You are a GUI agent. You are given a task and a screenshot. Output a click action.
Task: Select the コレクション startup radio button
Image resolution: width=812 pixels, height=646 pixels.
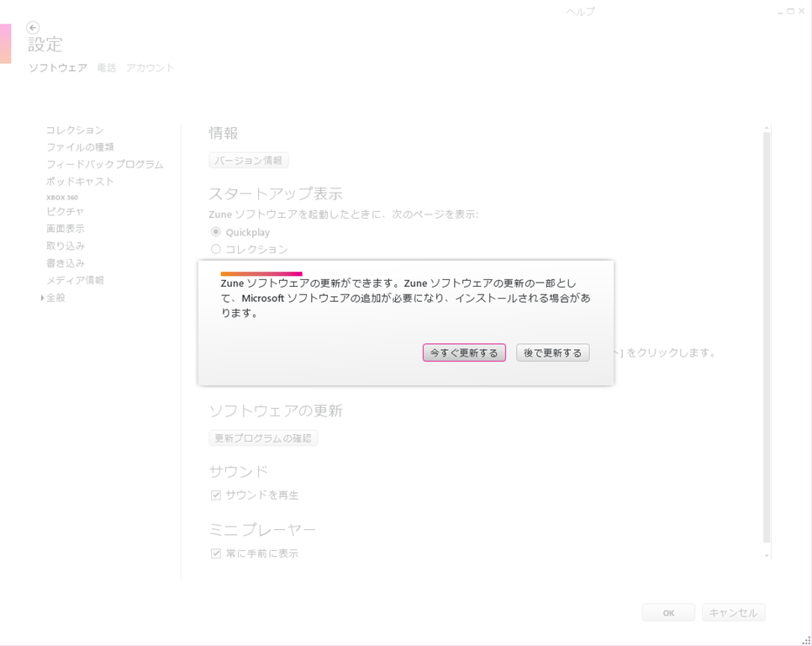click(216, 249)
